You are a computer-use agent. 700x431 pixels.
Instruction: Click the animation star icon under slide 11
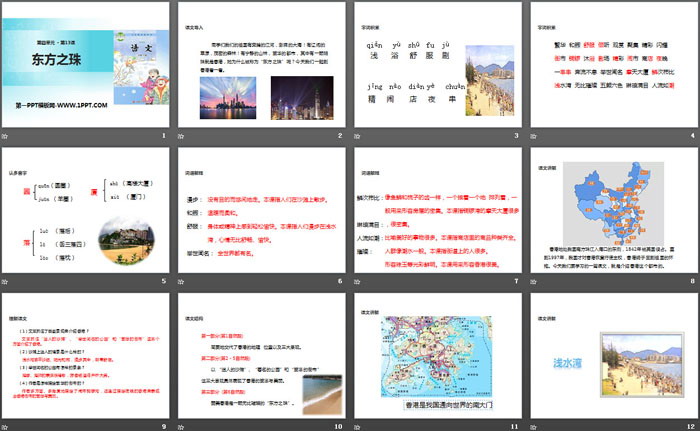coord(357,426)
